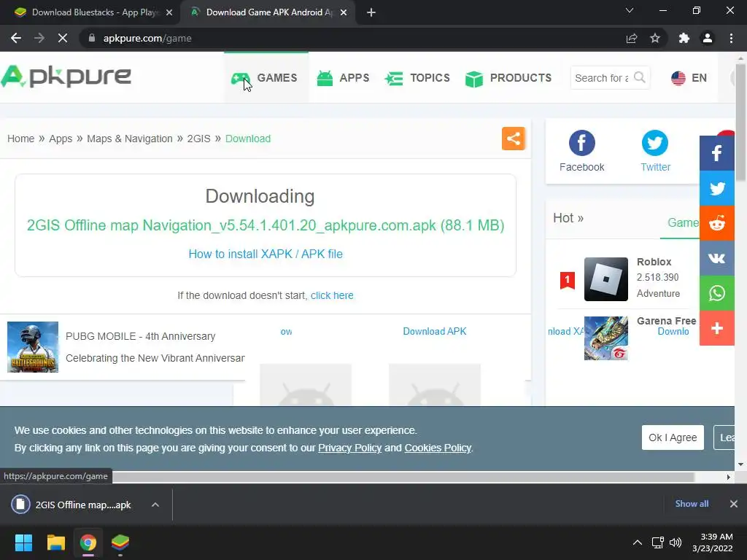Click the APKPure logo

[x=66, y=77]
